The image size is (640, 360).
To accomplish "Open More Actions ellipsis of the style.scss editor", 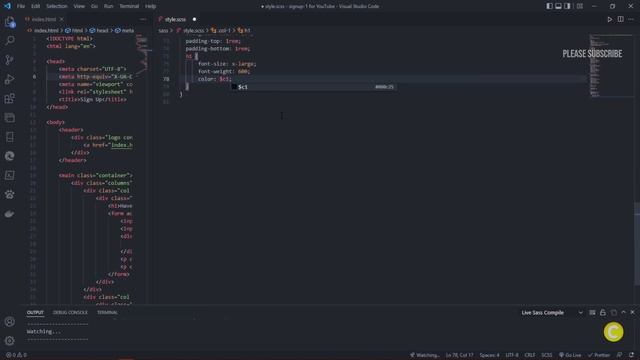I will pos(631,19).
